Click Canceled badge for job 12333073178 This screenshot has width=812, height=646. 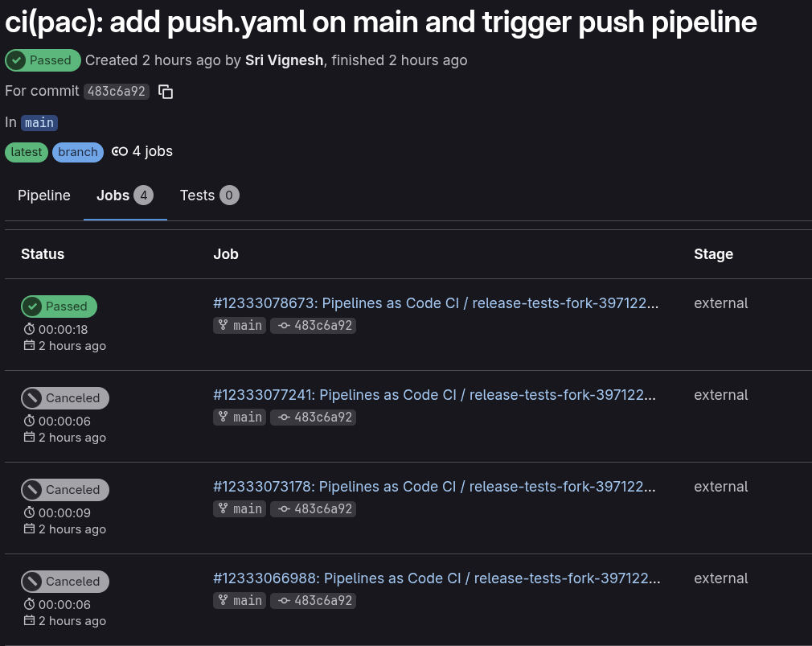point(64,490)
